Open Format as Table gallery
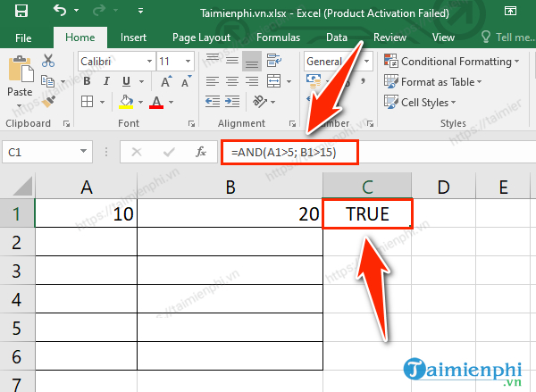536x392 pixels. tap(432, 82)
